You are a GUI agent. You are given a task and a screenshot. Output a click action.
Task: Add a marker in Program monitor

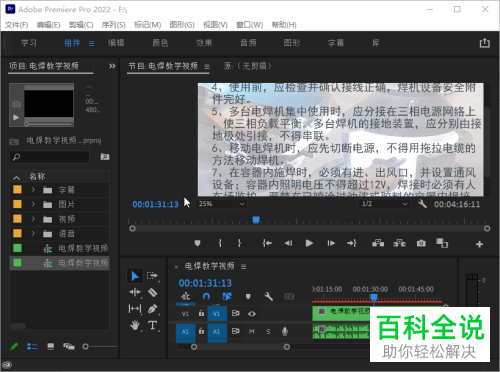pyautogui.click(x=197, y=243)
